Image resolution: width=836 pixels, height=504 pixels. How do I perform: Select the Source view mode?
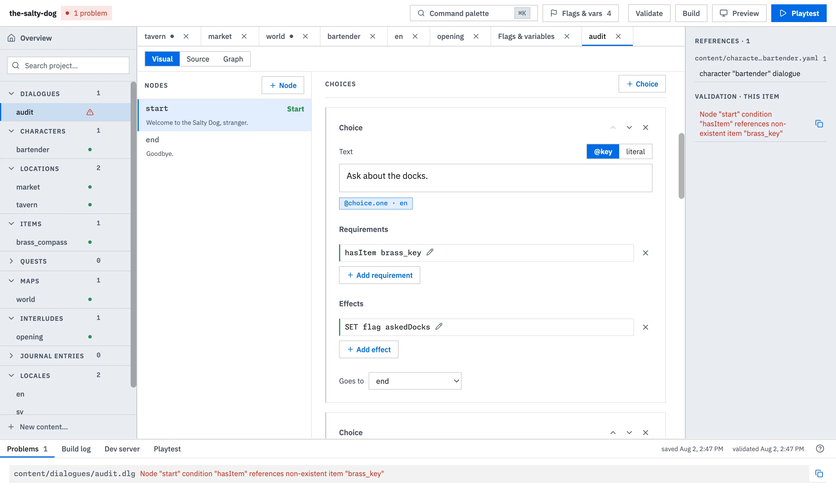(x=198, y=59)
